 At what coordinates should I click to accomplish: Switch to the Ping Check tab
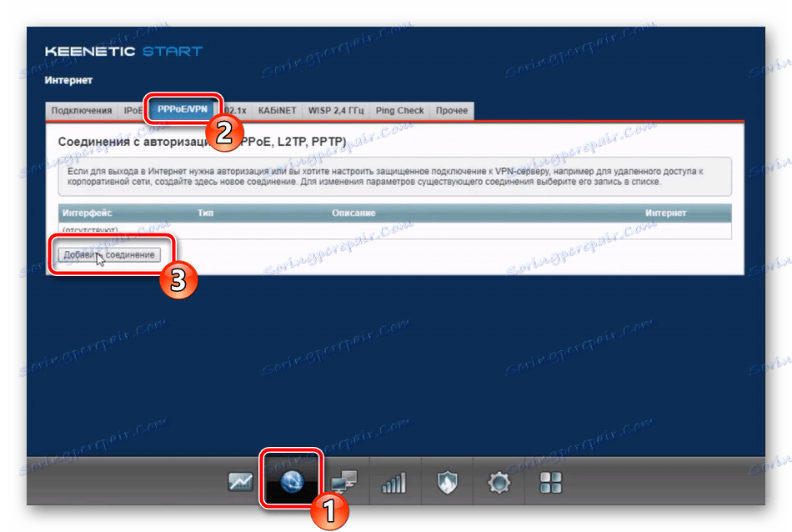[399, 111]
